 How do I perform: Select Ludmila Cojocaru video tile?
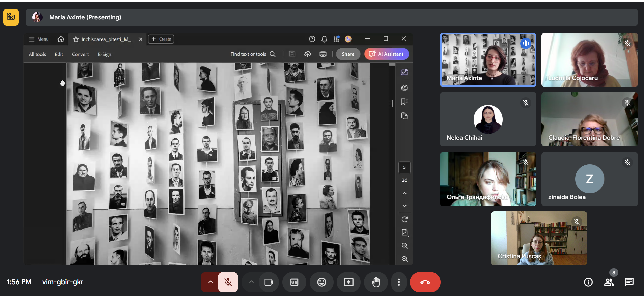coord(589,60)
